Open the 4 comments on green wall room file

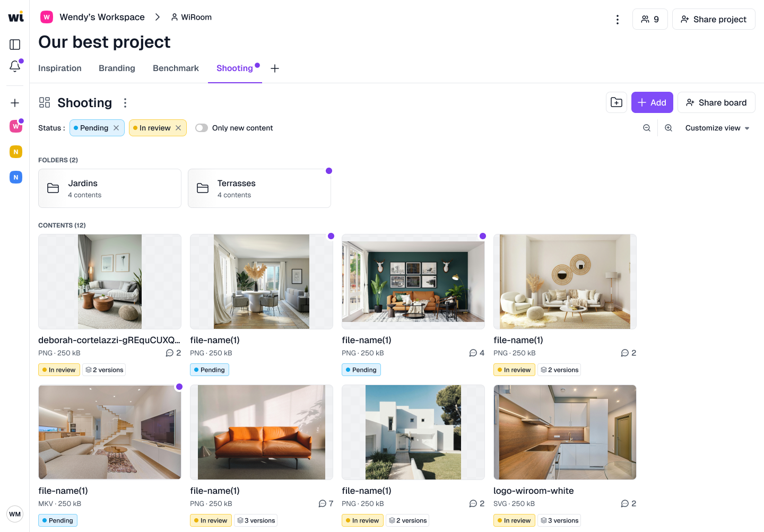pos(477,353)
